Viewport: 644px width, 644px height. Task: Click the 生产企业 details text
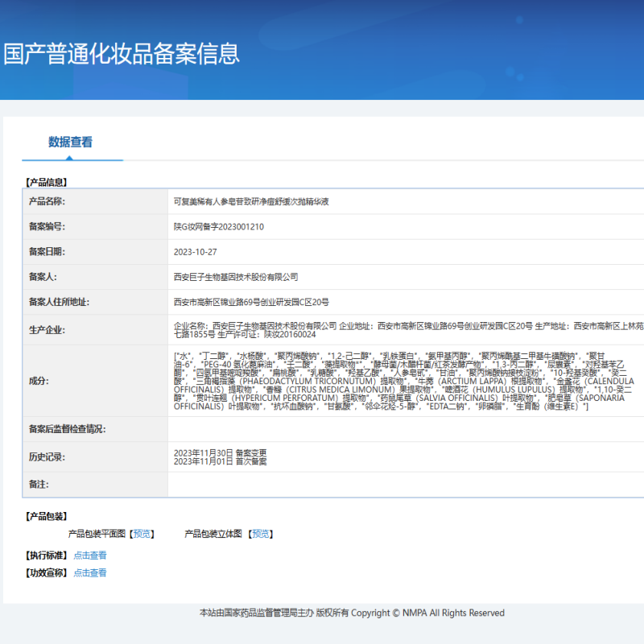click(x=408, y=330)
